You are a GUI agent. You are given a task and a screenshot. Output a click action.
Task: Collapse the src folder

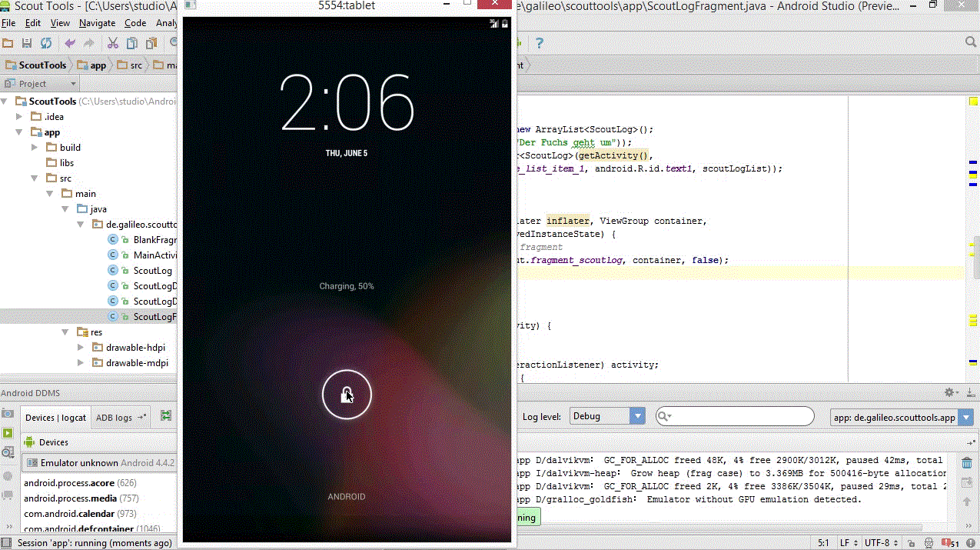pyautogui.click(x=35, y=178)
